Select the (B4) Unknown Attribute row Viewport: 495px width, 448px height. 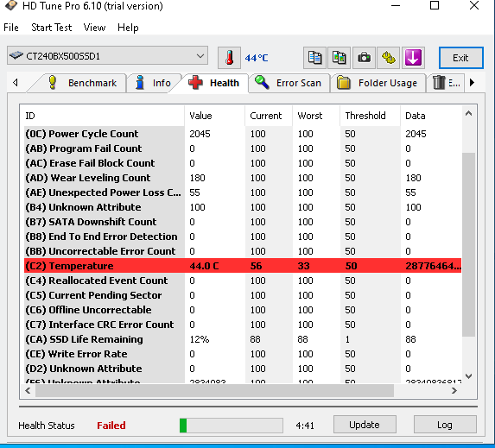click(243, 207)
